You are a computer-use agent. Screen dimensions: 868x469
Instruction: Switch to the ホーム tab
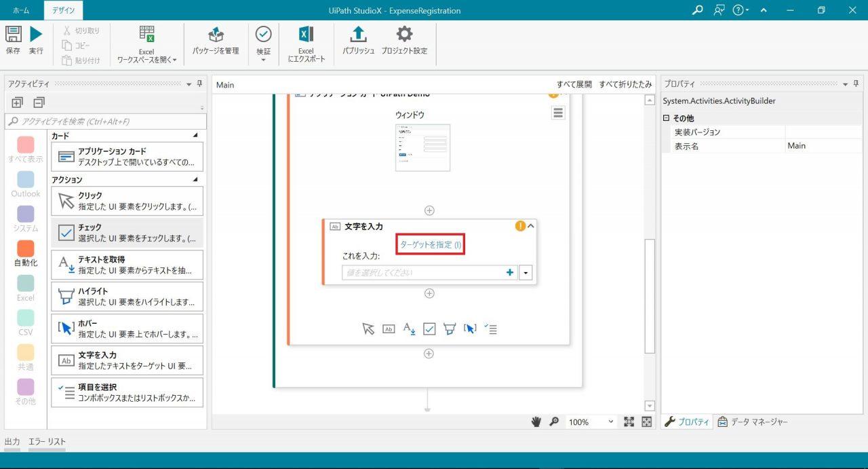click(x=21, y=10)
